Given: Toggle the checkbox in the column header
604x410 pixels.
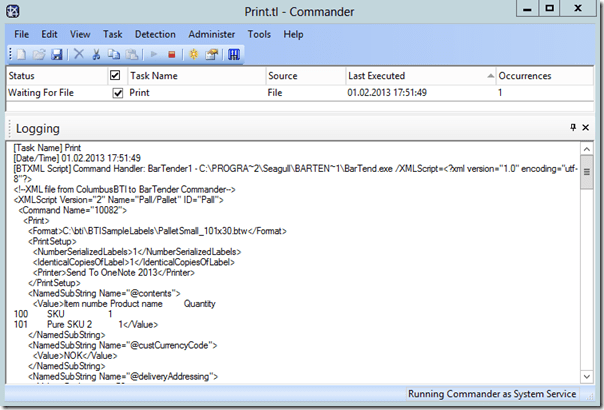Looking at the screenshot, I should (115, 76).
